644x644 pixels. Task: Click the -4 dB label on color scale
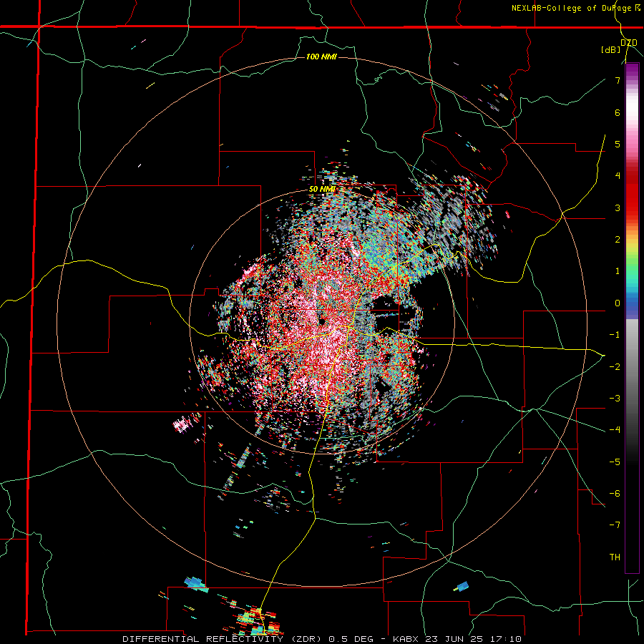(615, 430)
